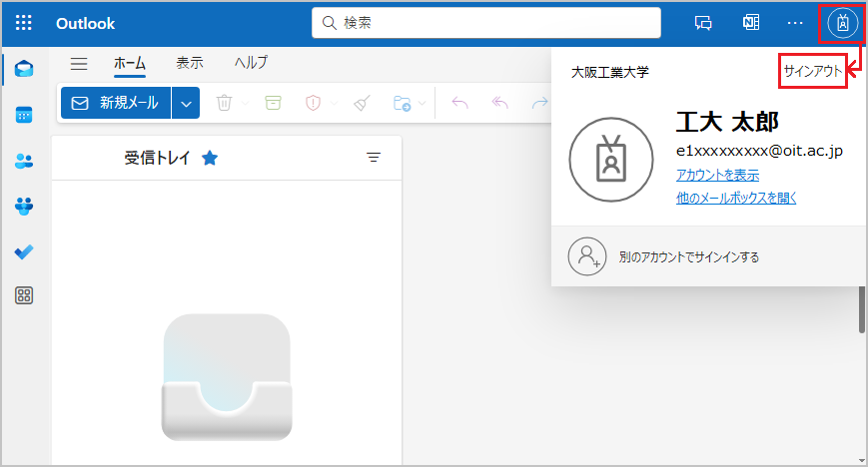Open People contacts in the sidebar
The width and height of the screenshot is (868, 467).
point(25,161)
